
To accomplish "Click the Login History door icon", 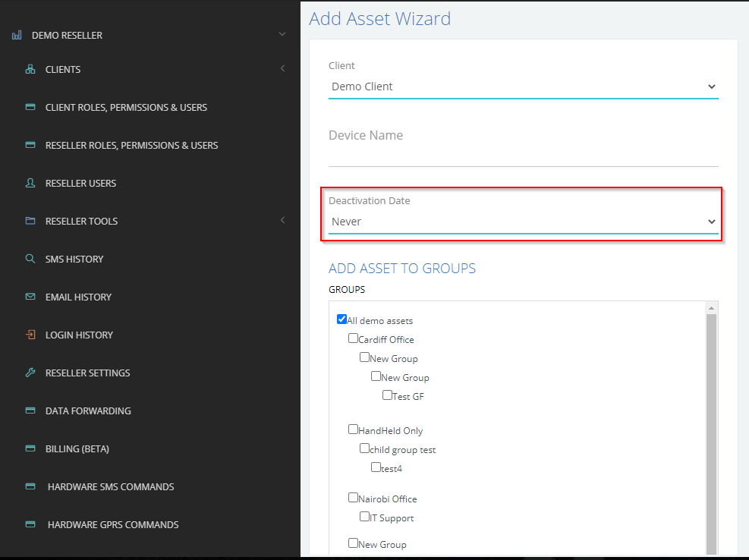I will click(x=30, y=335).
